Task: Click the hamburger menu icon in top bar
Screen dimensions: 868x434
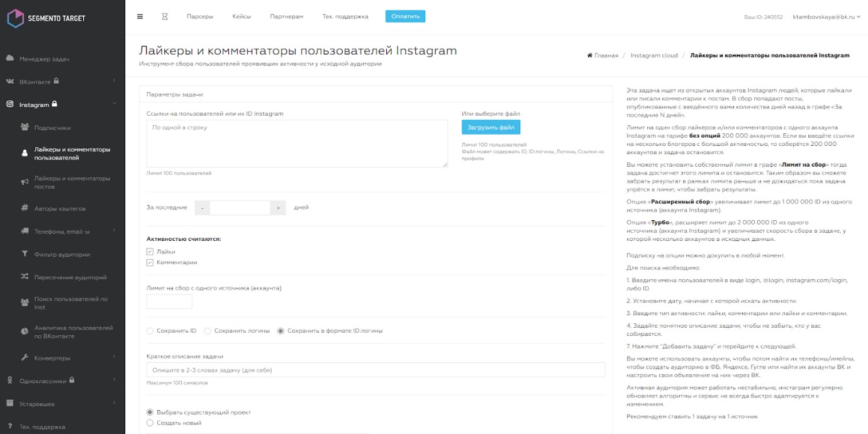Action: click(x=140, y=16)
